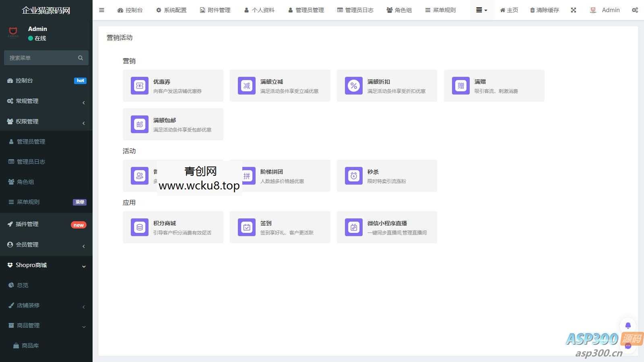This screenshot has width=644, height=362.
Task: Open the 微信小程序直播 live streaming icon
Action: point(353,227)
